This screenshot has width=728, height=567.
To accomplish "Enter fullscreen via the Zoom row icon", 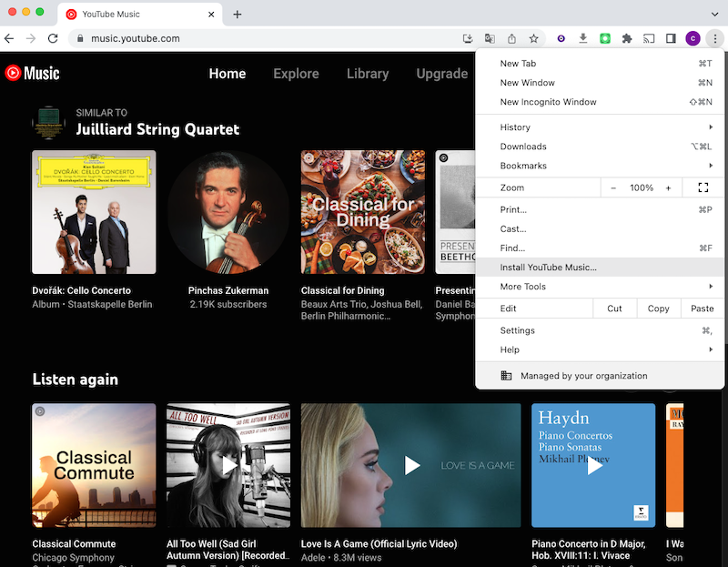I will (703, 187).
